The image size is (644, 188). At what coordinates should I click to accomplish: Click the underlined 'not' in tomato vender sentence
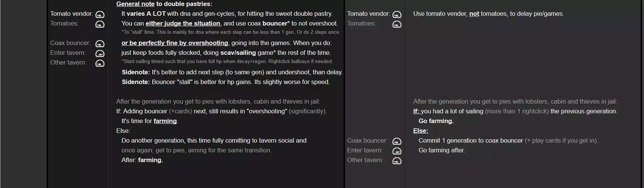click(474, 14)
